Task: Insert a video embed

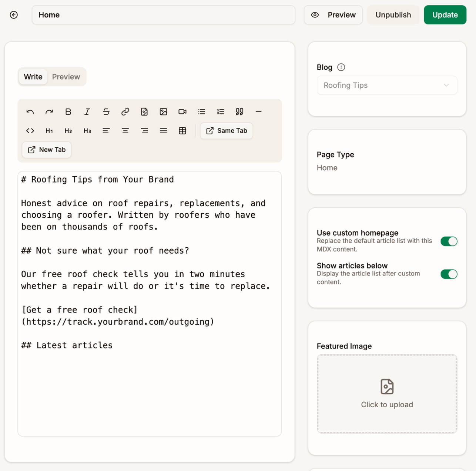Action: point(182,111)
